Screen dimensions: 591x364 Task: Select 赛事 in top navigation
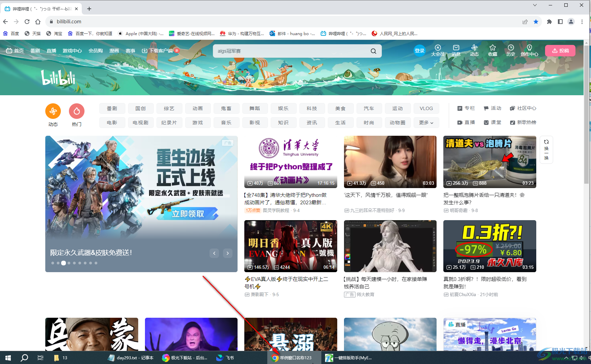point(130,51)
